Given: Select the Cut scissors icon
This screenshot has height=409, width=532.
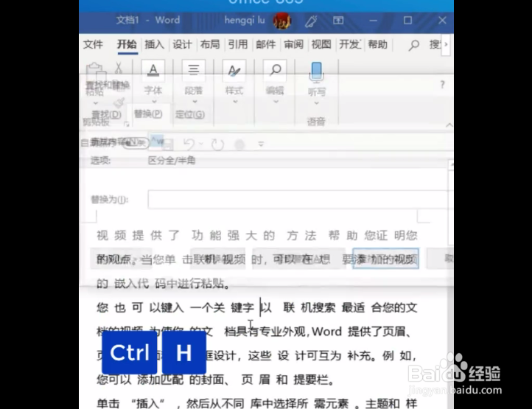Looking at the screenshot, I should (x=119, y=69).
